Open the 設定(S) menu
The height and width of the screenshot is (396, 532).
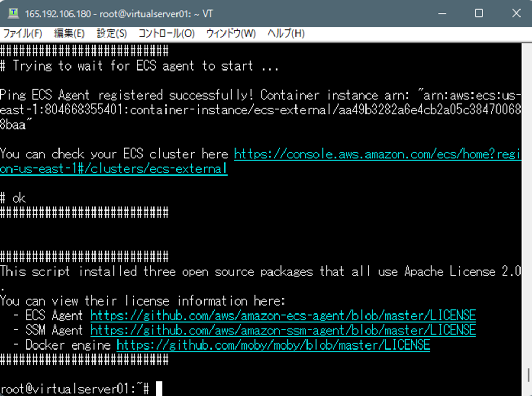pyautogui.click(x=112, y=33)
